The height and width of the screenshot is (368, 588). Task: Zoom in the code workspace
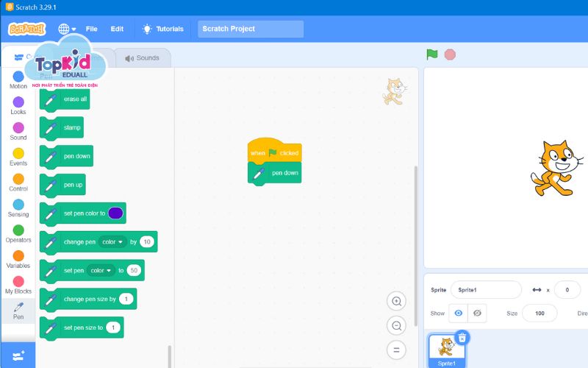tap(396, 301)
